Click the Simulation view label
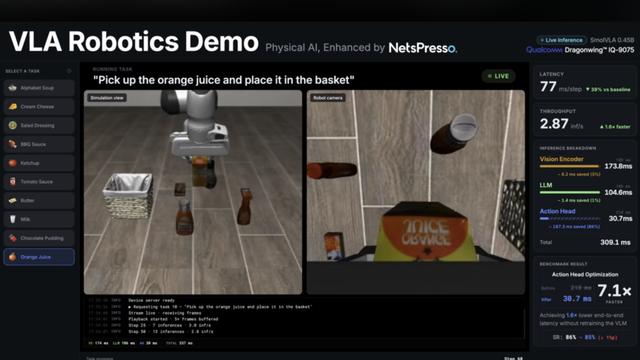640x360 pixels. 107,98
